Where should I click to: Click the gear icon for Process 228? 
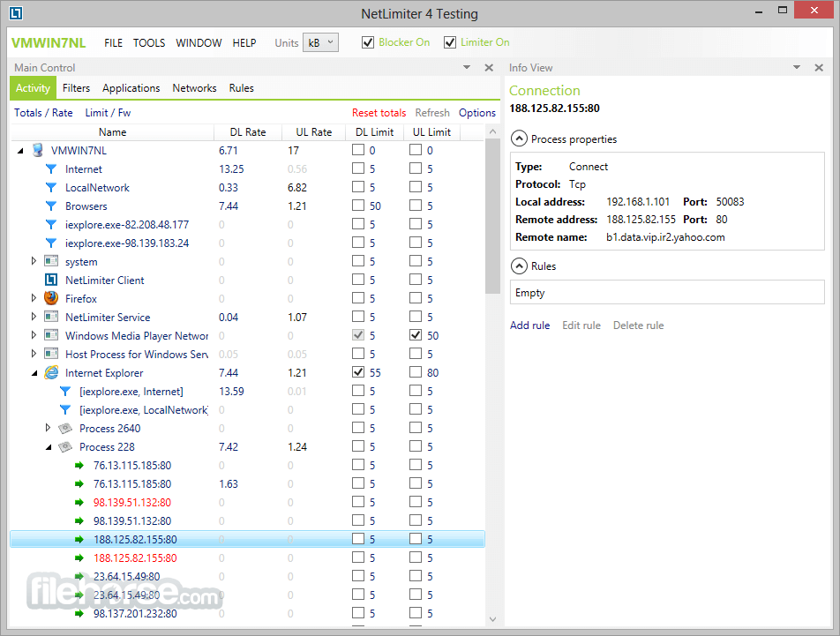tap(65, 446)
